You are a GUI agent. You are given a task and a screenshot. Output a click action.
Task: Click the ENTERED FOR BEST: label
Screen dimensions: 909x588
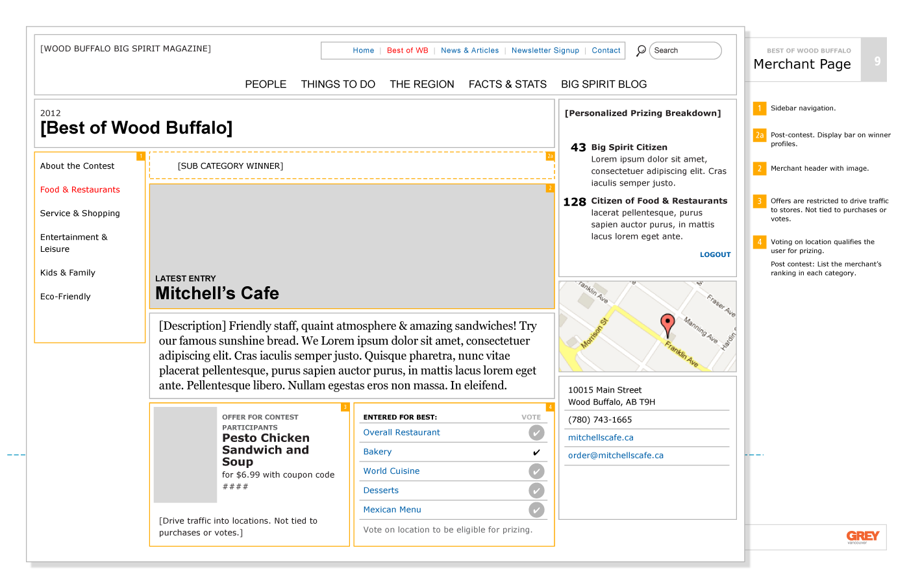pyautogui.click(x=400, y=417)
